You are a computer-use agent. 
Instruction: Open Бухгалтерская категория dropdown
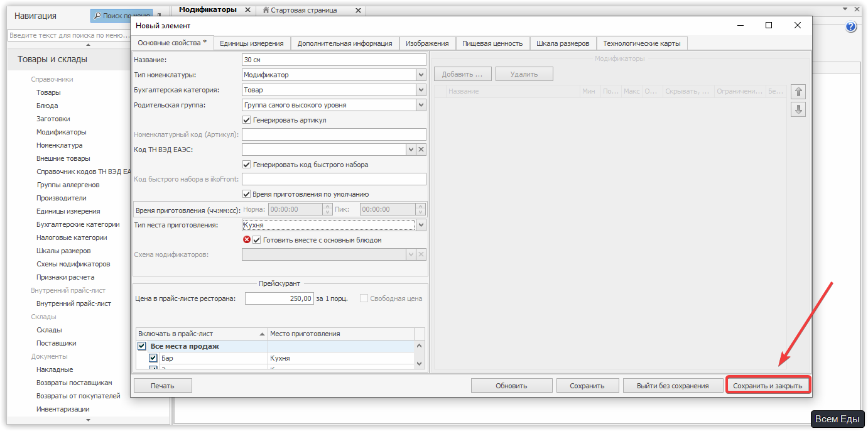pyautogui.click(x=421, y=90)
